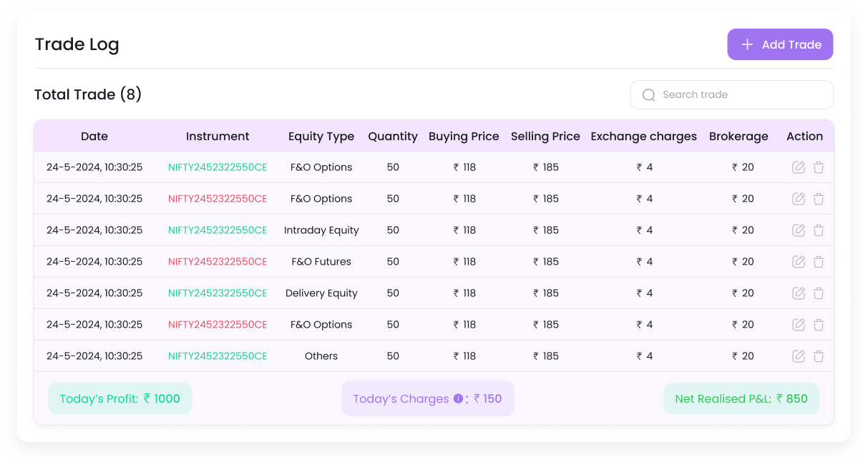Viewport: 868px width, 465px height.
Task: Delete the Others trade row
Action: (819, 356)
